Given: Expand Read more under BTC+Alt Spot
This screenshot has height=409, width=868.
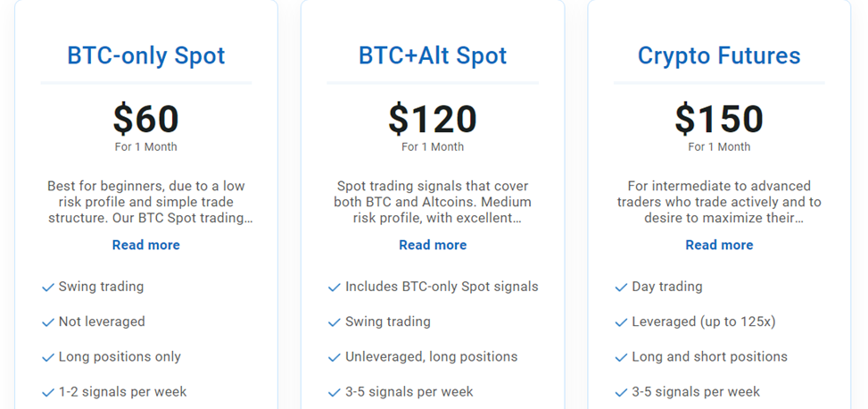Looking at the screenshot, I should coord(433,245).
